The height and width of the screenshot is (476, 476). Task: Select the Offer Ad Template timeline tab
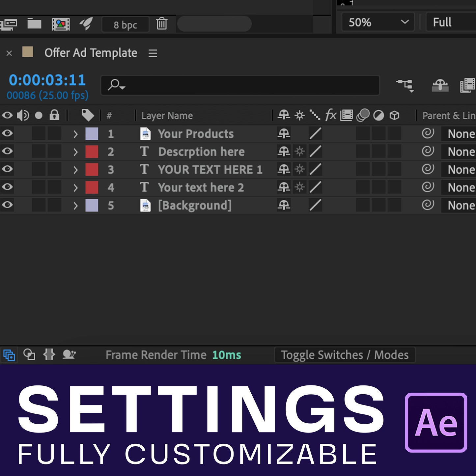[91, 53]
